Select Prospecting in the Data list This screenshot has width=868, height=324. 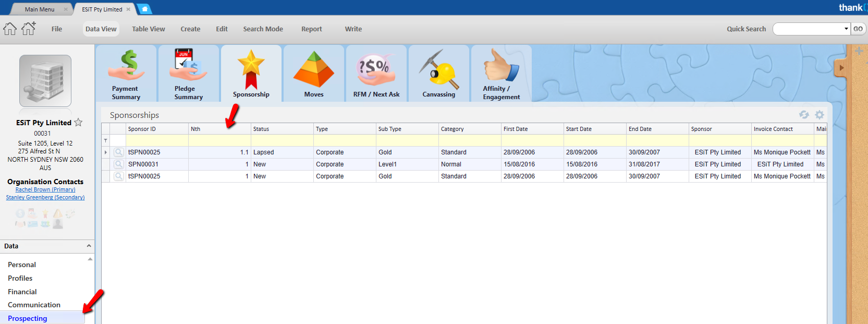coord(28,318)
